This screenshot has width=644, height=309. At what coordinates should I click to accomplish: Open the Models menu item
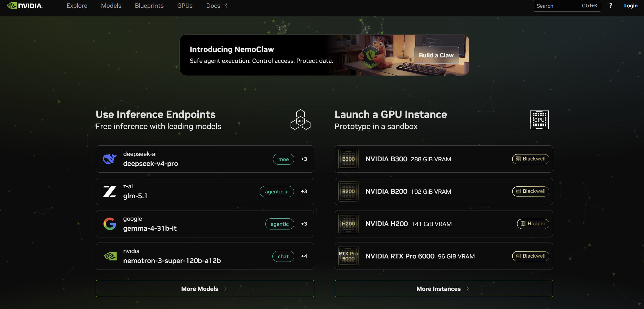click(x=111, y=5)
